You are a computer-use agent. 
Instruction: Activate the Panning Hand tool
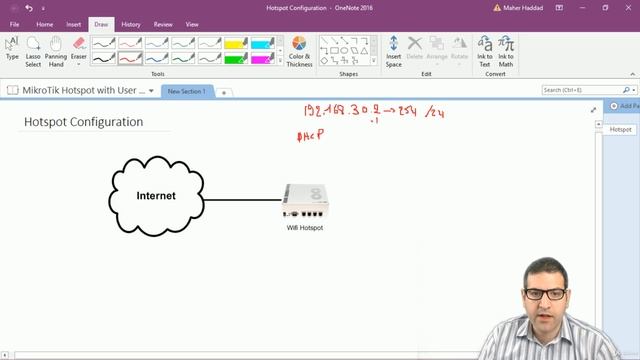pyautogui.click(x=56, y=51)
